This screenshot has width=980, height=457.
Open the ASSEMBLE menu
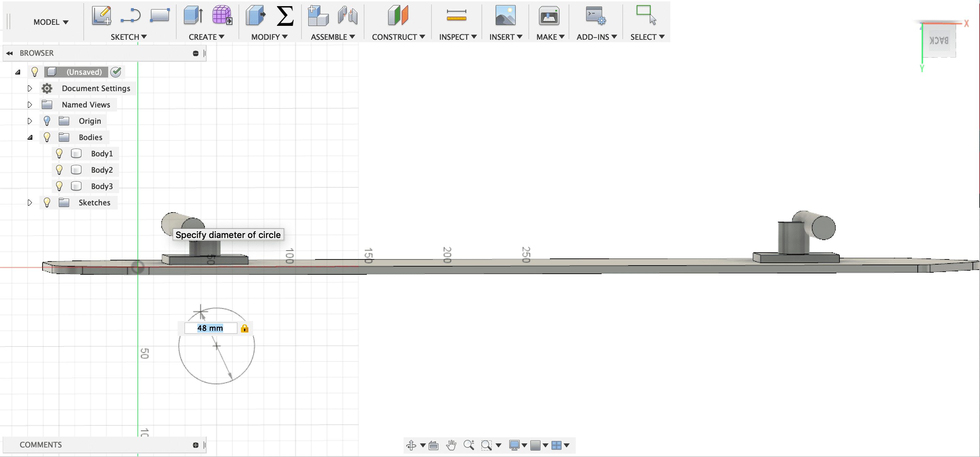click(332, 37)
